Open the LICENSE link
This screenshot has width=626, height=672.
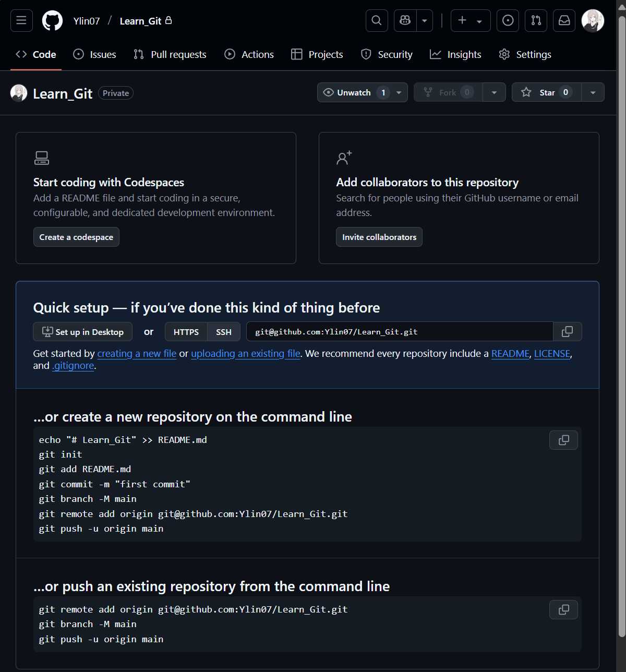552,354
